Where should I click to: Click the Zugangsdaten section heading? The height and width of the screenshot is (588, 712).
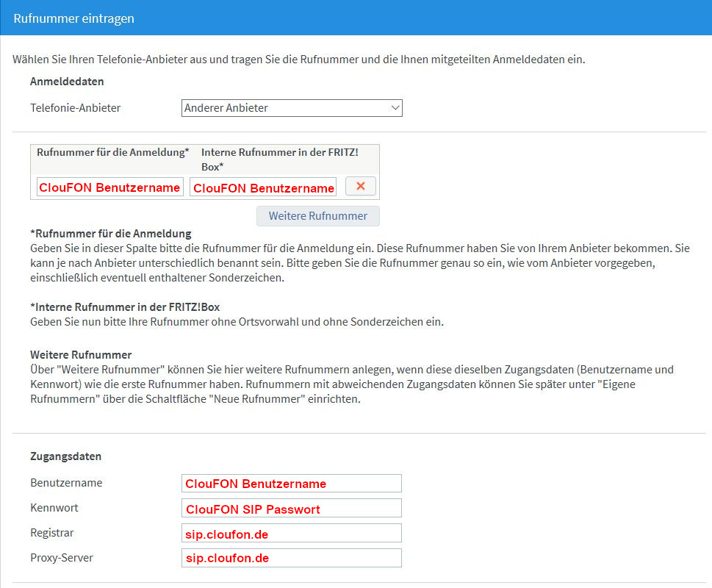(66, 456)
